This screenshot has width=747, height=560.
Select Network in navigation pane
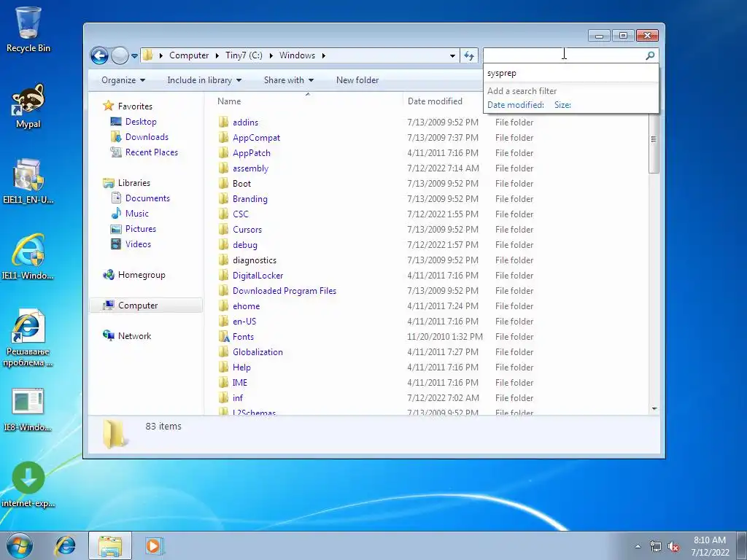[134, 335]
